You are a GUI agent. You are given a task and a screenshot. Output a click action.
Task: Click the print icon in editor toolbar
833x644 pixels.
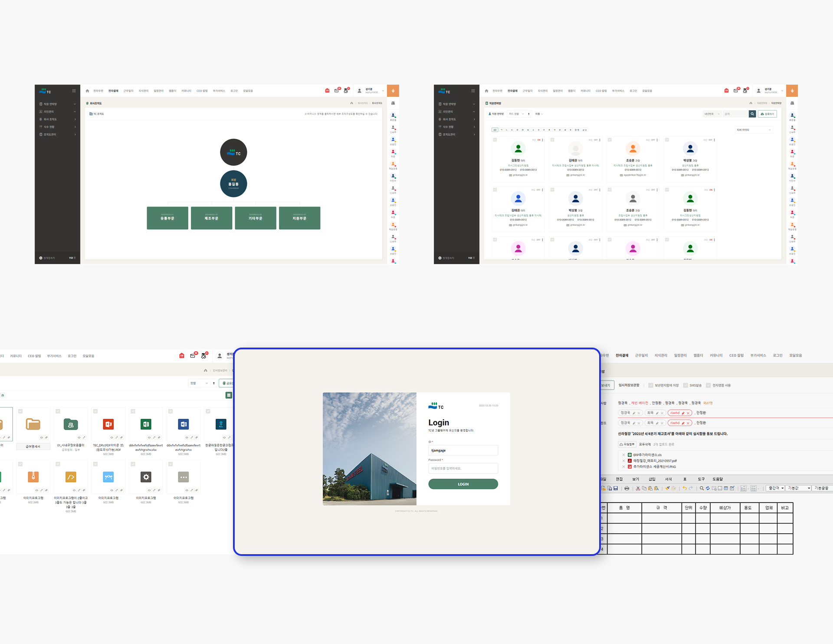[x=626, y=488]
